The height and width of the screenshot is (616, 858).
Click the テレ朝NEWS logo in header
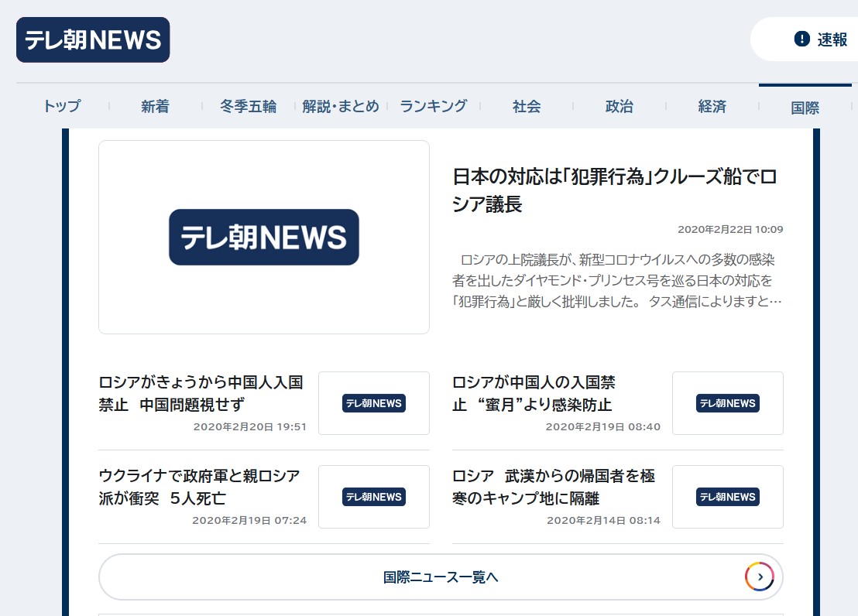coord(93,39)
